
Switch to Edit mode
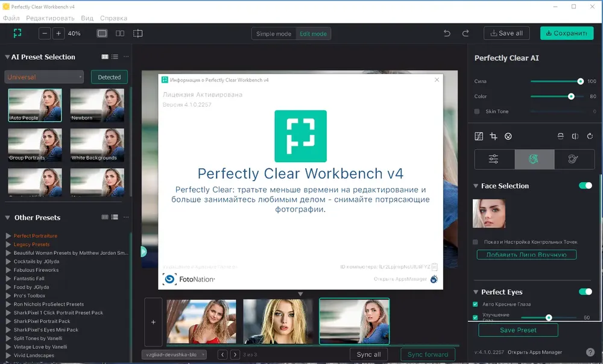pos(313,34)
